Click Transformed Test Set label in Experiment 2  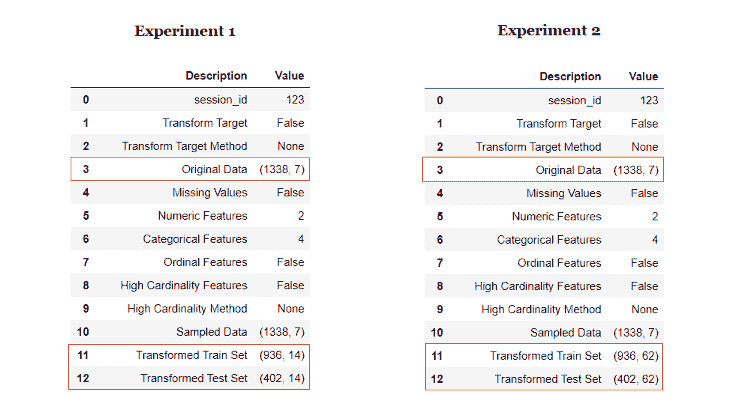[x=548, y=379]
